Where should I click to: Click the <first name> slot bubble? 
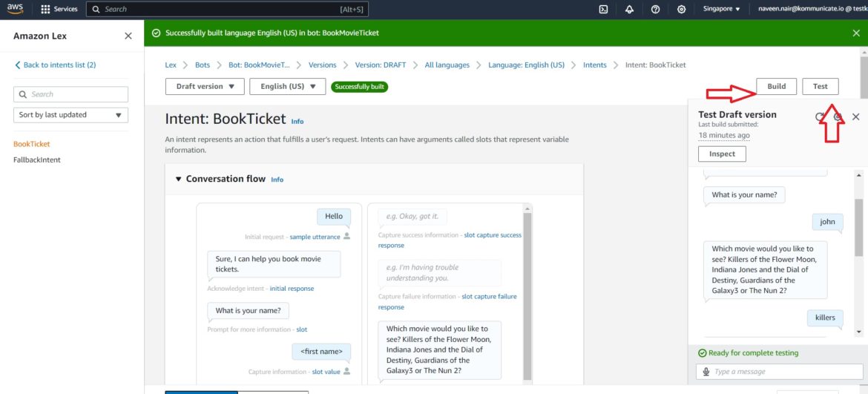tap(322, 352)
